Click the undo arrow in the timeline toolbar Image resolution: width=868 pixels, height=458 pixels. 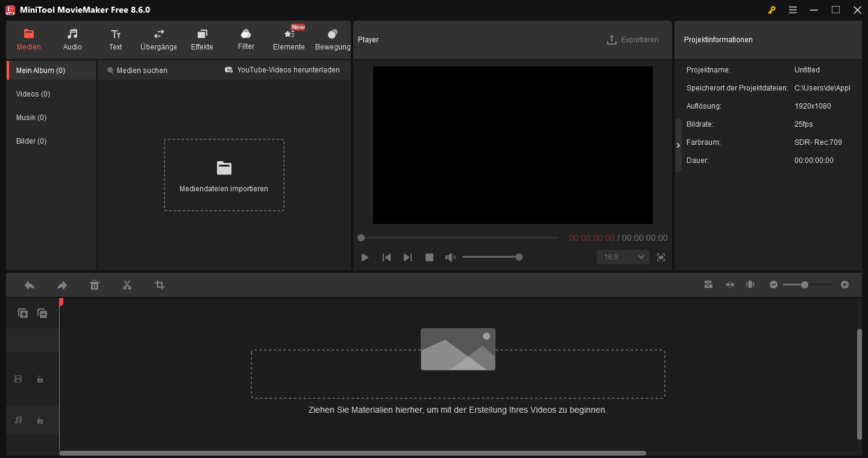click(29, 284)
